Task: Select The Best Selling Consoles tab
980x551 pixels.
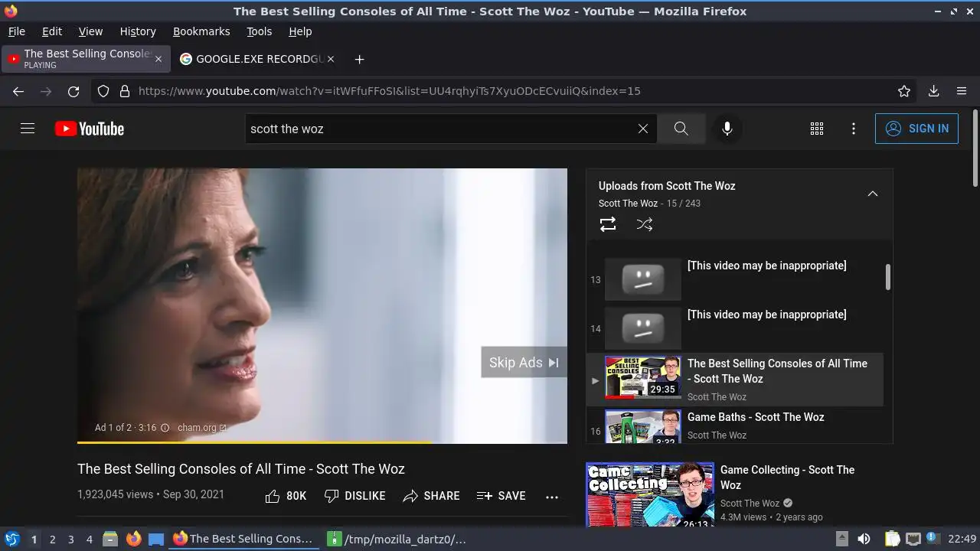Action: click(84, 59)
